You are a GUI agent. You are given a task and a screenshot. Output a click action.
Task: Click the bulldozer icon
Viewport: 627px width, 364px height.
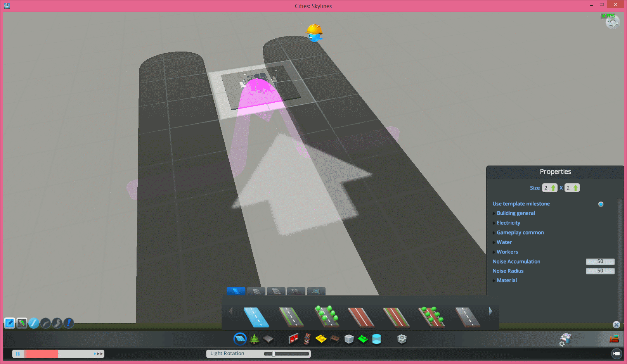pos(614,339)
